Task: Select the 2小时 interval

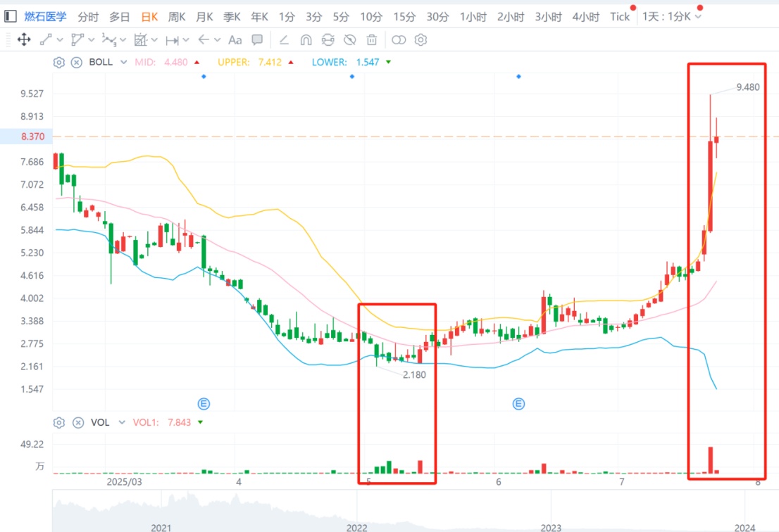Action: pyautogui.click(x=511, y=17)
